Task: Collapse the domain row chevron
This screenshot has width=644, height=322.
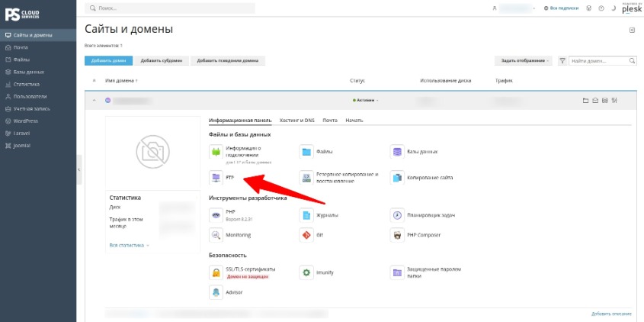Action: pyautogui.click(x=94, y=101)
